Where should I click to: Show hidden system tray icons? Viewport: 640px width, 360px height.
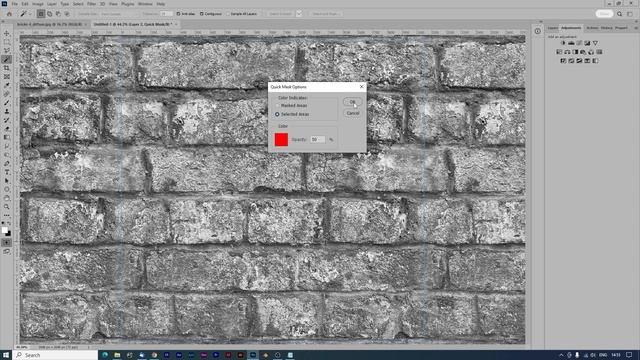561,355
